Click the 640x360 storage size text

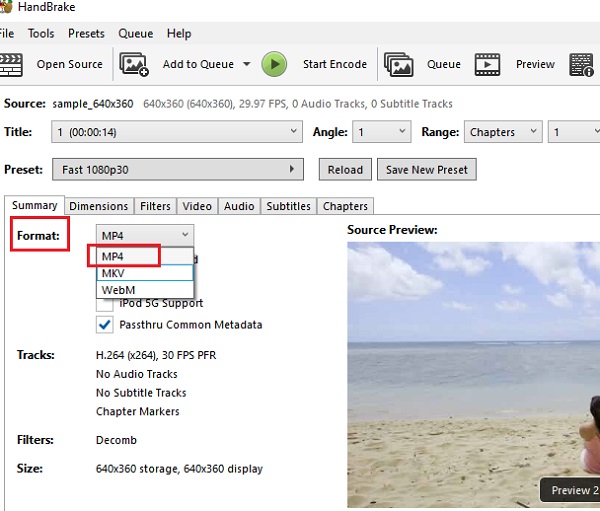(x=179, y=469)
